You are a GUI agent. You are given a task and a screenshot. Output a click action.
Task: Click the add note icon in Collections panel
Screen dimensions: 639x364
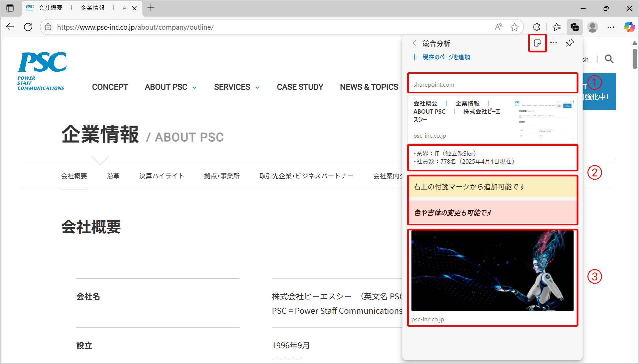[537, 43]
